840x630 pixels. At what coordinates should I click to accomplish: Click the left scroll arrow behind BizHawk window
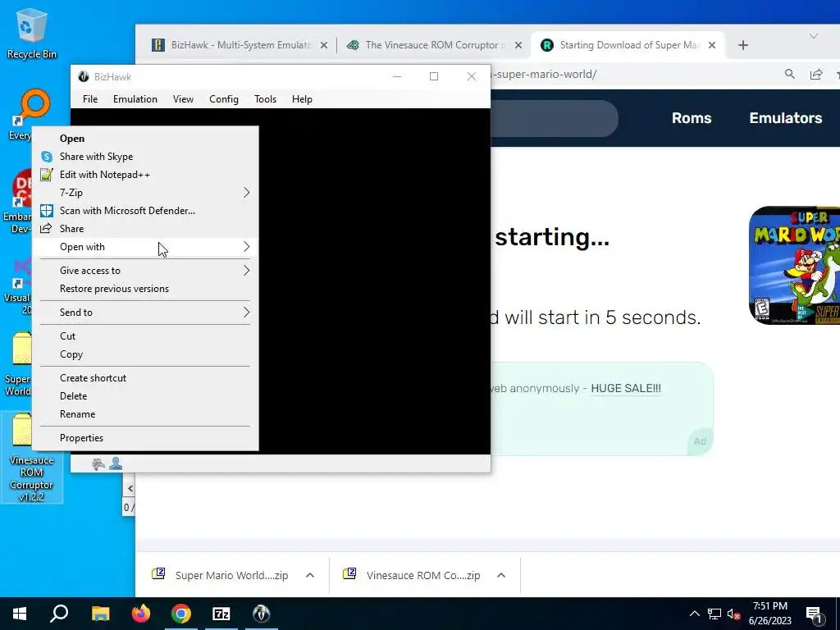pyautogui.click(x=130, y=488)
